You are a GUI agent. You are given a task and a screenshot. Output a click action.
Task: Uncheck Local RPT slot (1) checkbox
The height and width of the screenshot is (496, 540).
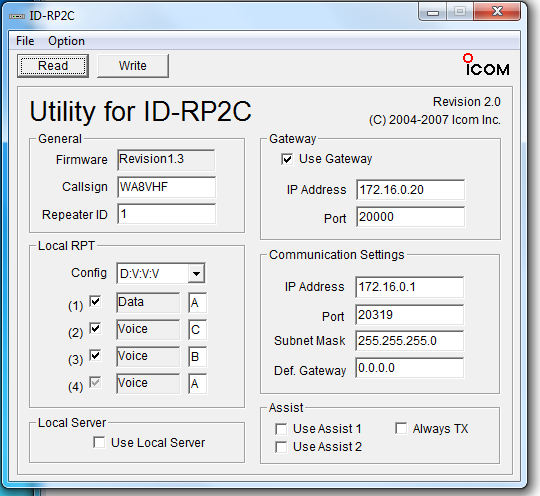pyautogui.click(x=95, y=301)
